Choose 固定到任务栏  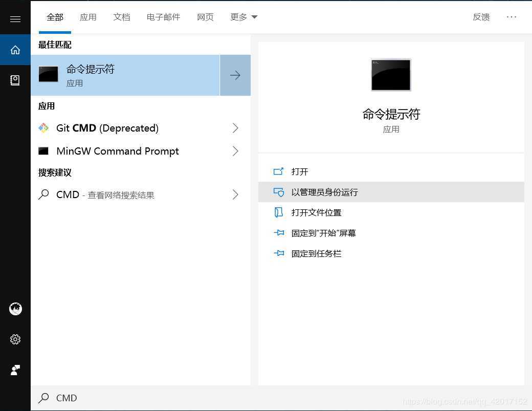391,253
